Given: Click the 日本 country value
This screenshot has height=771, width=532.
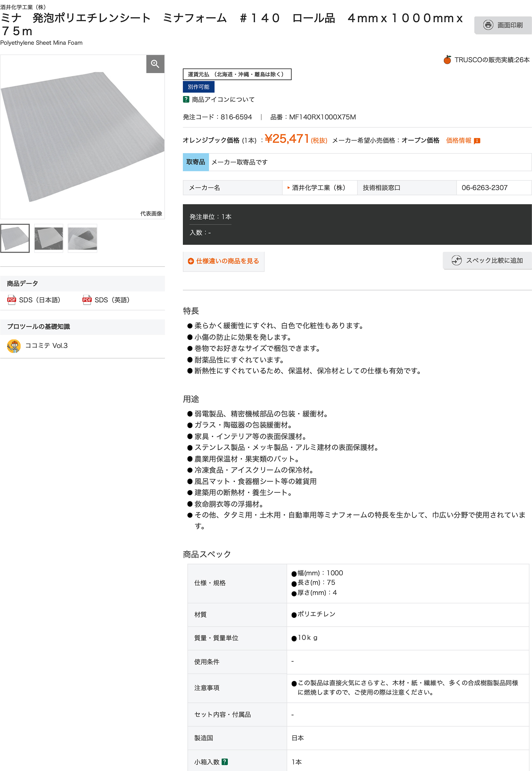Looking at the screenshot, I should pos(298,738).
